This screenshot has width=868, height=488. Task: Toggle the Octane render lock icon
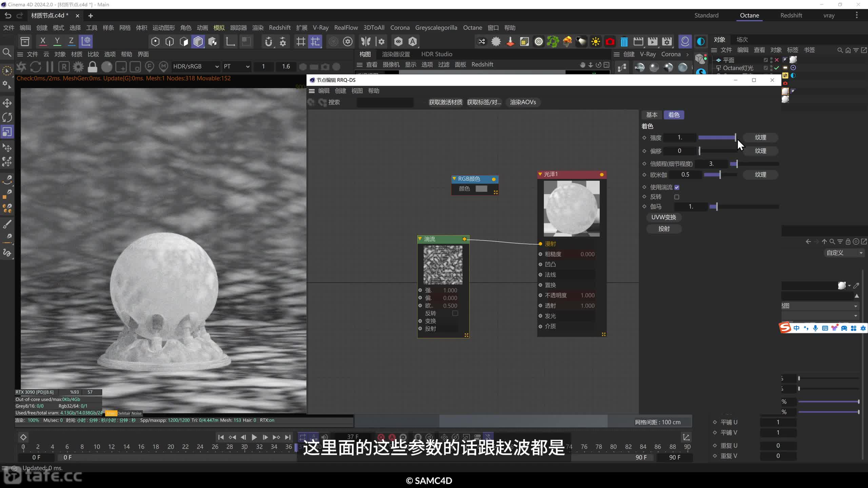point(92,67)
